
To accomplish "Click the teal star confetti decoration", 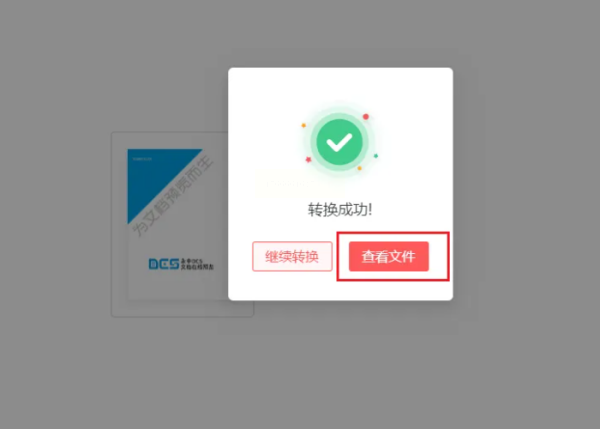I will (376, 156).
